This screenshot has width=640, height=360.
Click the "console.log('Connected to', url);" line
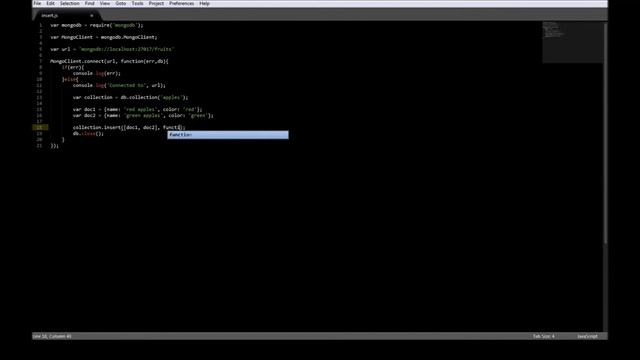119,85
